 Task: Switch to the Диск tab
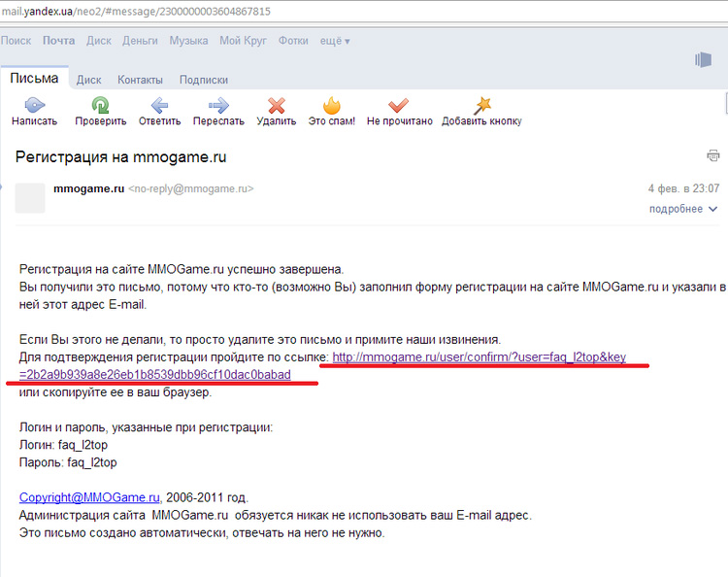88,81
